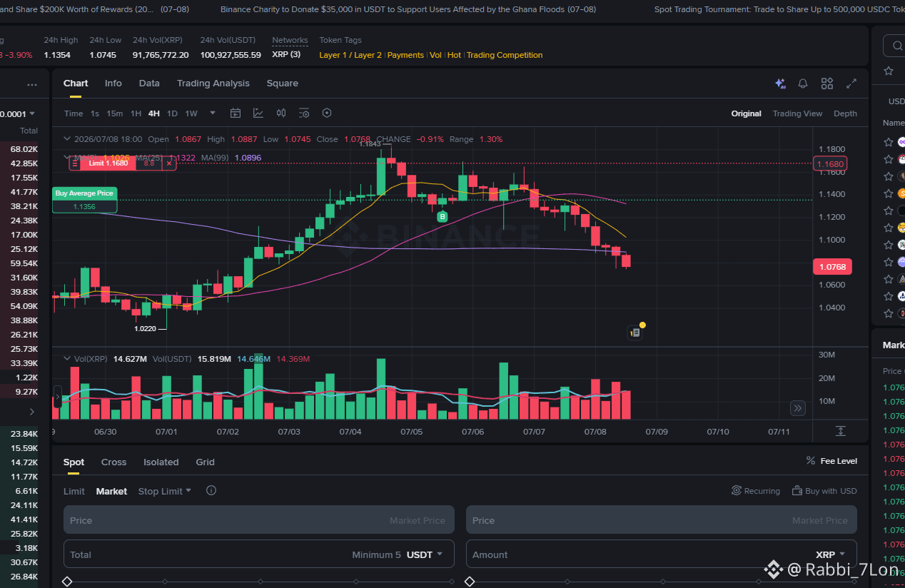
Task: Open three-dots menu in order book panel
Action: coord(32,84)
